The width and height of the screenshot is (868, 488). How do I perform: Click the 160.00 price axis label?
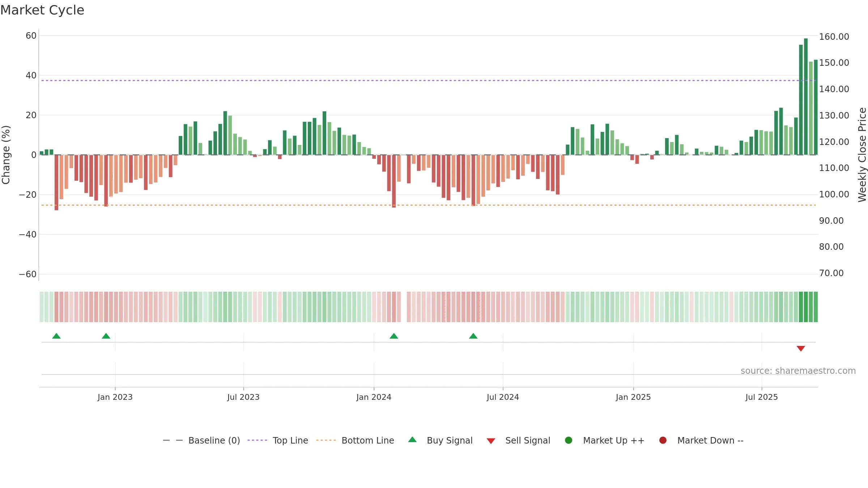tap(834, 37)
